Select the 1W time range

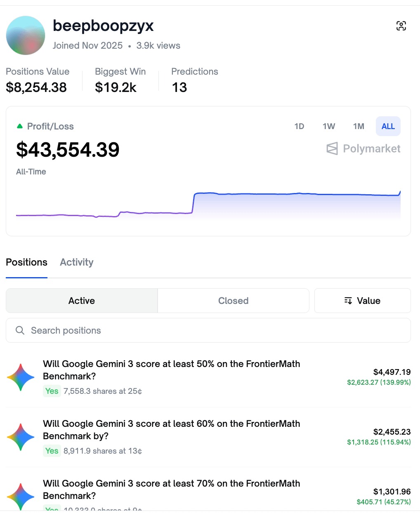(329, 126)
